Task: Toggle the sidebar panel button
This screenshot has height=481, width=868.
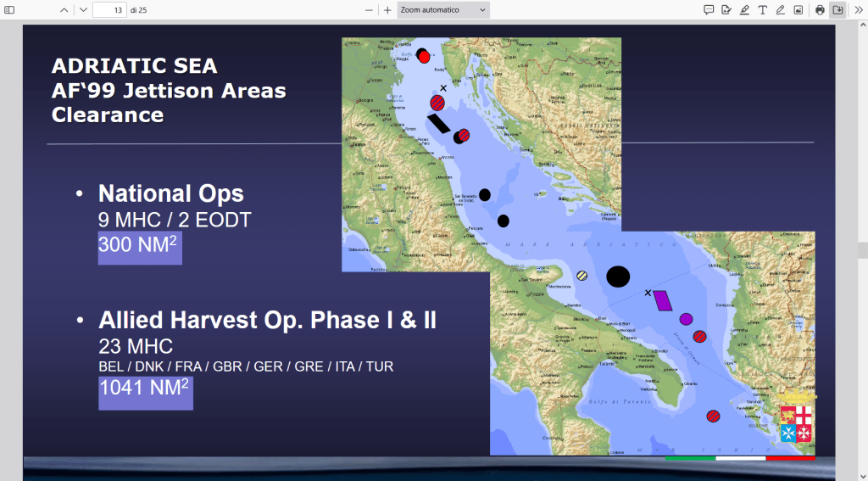Action: (x=10, y=10)
